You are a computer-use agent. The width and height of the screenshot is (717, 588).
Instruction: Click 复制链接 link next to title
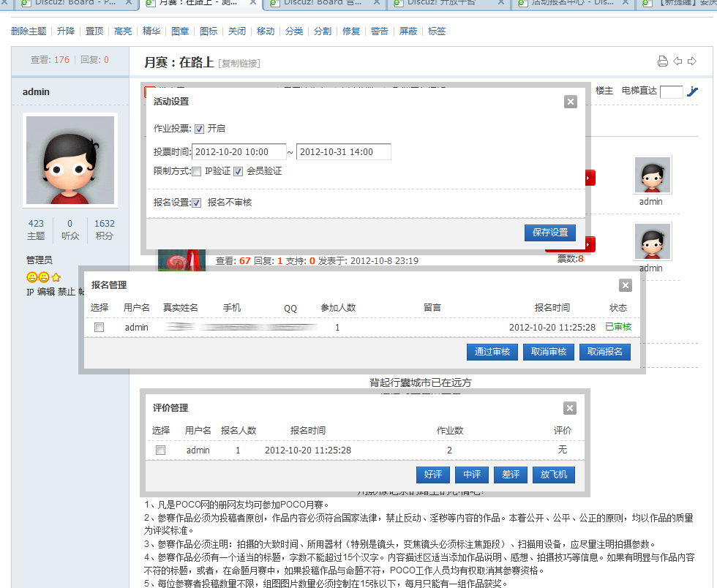pyautogui.click(x=239, y=63)
